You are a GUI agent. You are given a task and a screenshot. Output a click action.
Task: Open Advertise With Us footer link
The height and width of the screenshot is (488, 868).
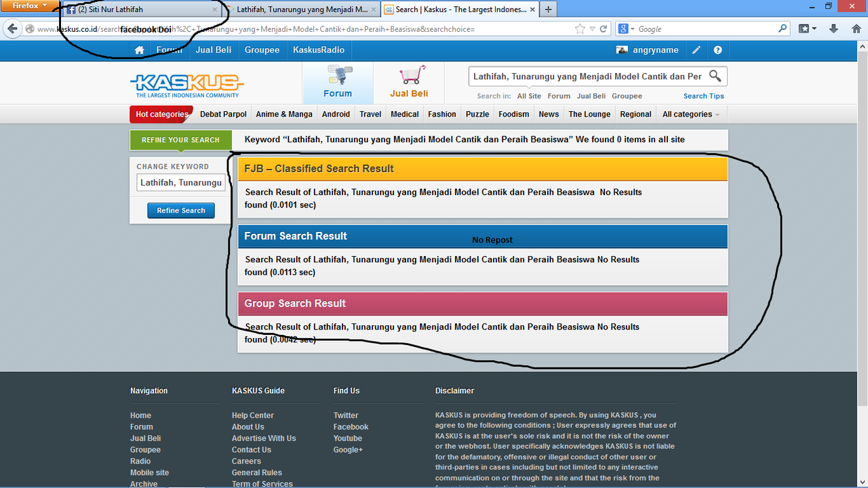(264, 439)
